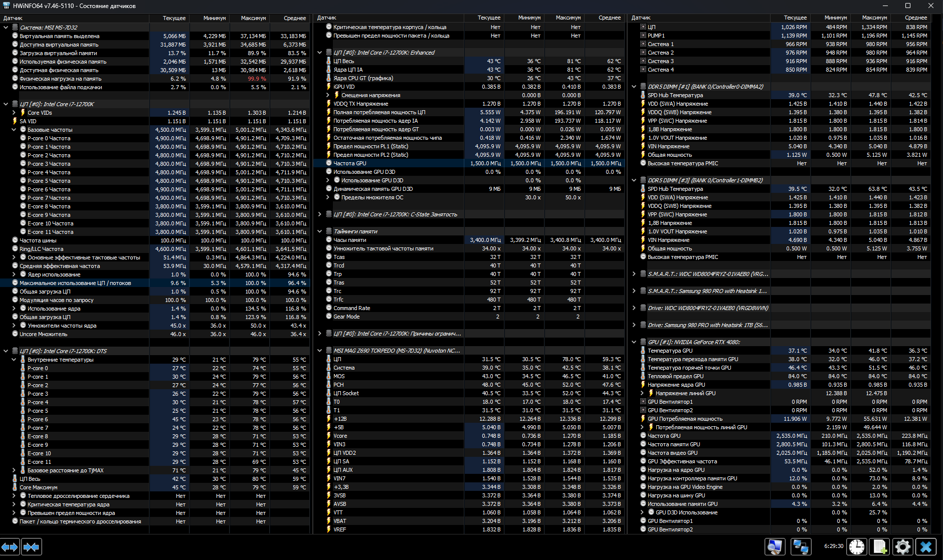The image size is (943, 560).
Task: Click the circle icon beside Gear Mode
Action: pyautogui.click(x=329, y=317)
